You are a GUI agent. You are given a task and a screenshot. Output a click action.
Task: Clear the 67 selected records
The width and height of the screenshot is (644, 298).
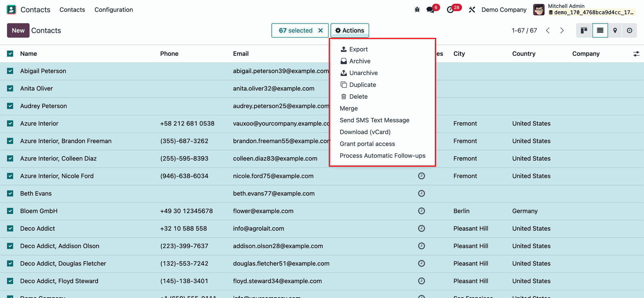[x=321, y=31]
